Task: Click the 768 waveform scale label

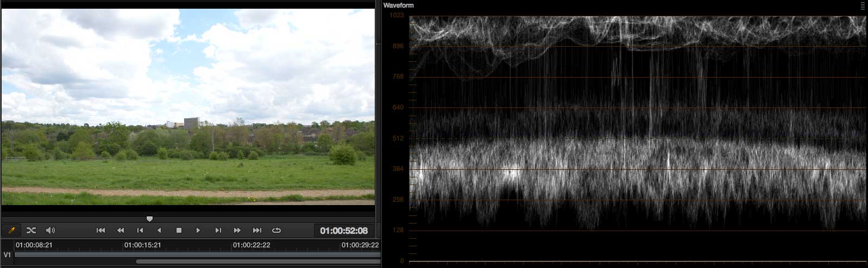Action: click(x=398, y=76)
